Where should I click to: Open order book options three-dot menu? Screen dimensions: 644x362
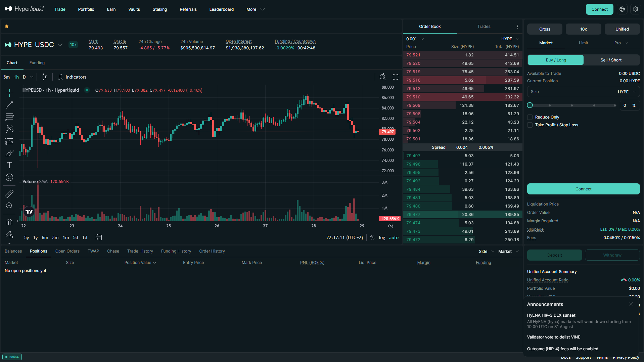517,27
